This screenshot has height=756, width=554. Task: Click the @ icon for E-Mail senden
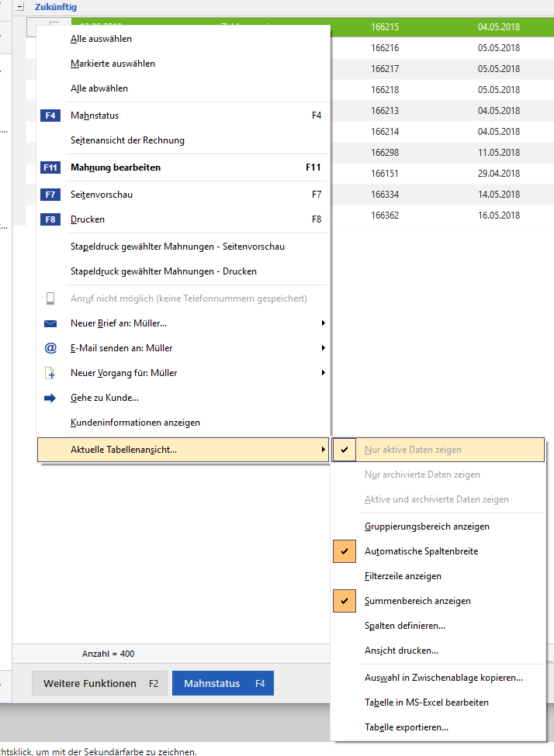click(50, 348)
